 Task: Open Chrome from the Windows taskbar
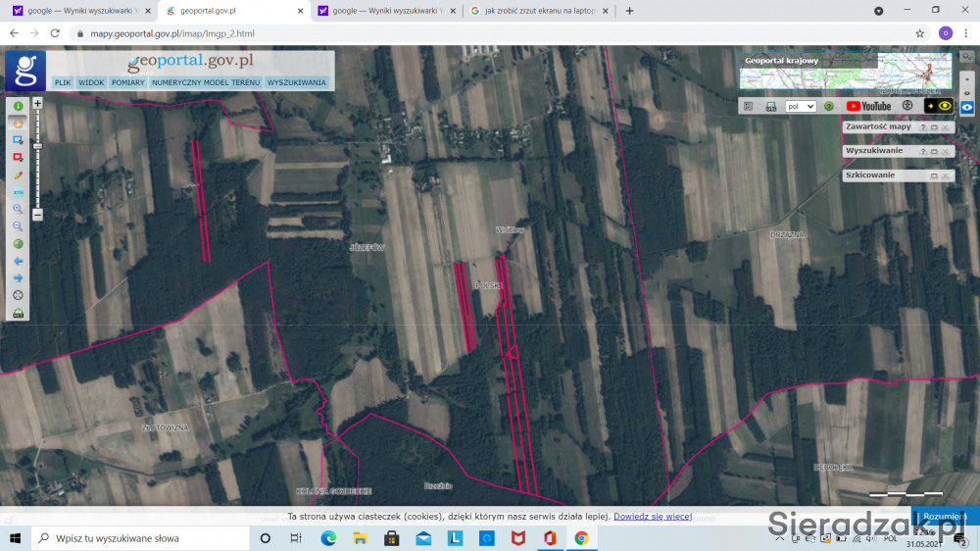581,538
